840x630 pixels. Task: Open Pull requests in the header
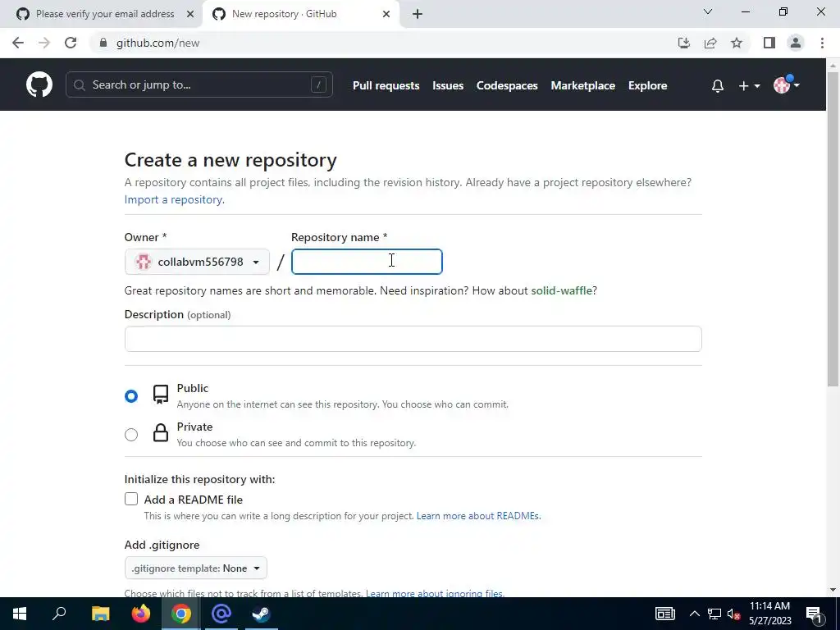click(386, 85)
